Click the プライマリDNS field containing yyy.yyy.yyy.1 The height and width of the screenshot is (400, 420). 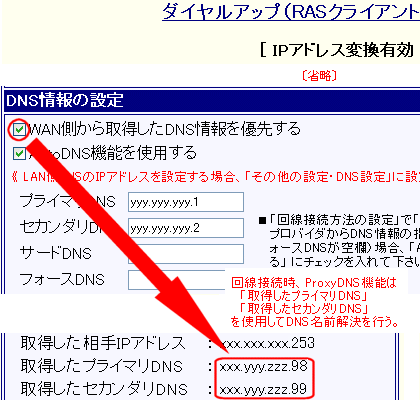[186, 202]
